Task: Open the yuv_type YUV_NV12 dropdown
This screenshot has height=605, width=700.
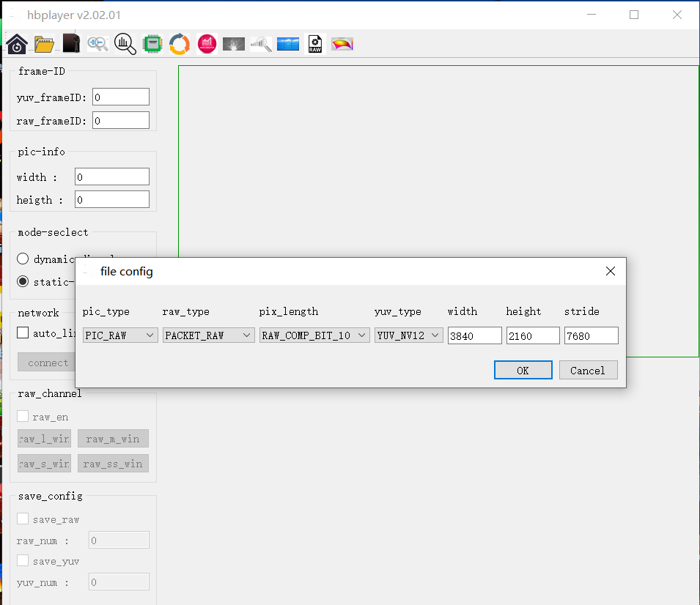Action: [x=409, y=335]
